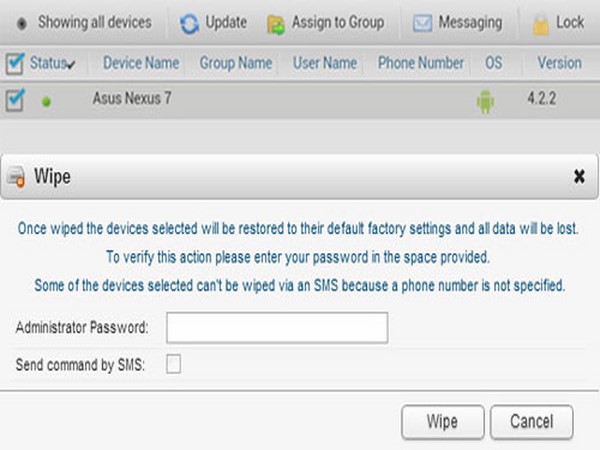
Task: Click the Android OS icon for Nexus 7
Action: [487, 101]
